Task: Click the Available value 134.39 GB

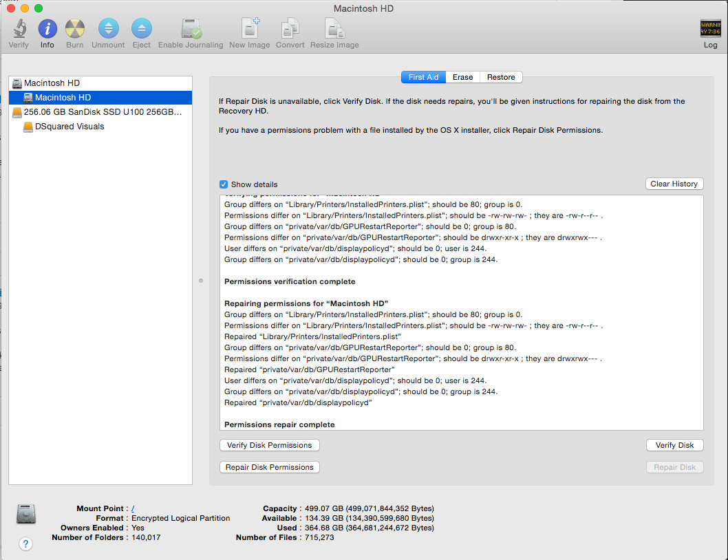Action: pyautogui.click(x=370, y=518)
